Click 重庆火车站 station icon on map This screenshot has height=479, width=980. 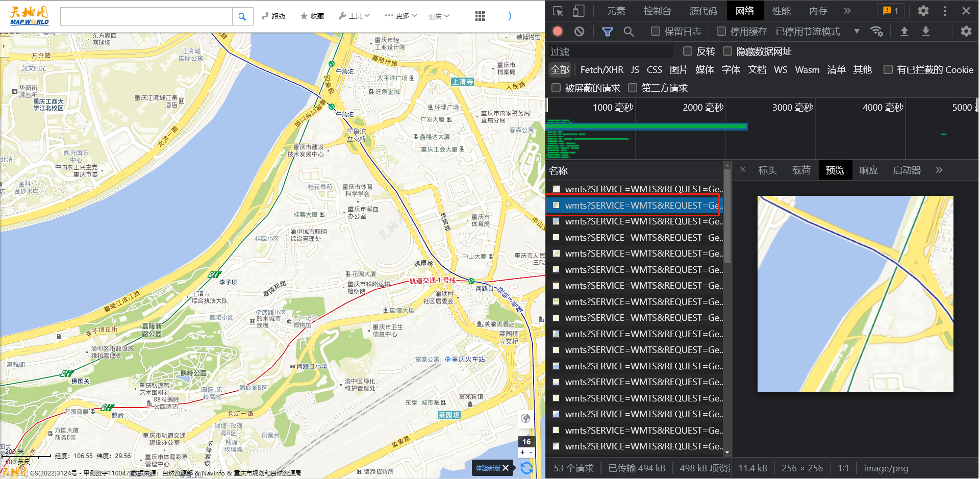pyautogui.click(x=447, y=360)
